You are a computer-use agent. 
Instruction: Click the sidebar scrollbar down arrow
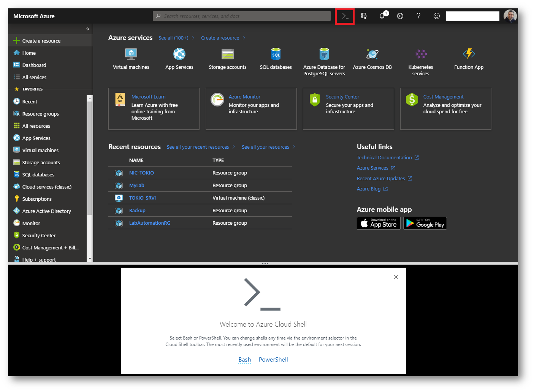click(90, 259)
